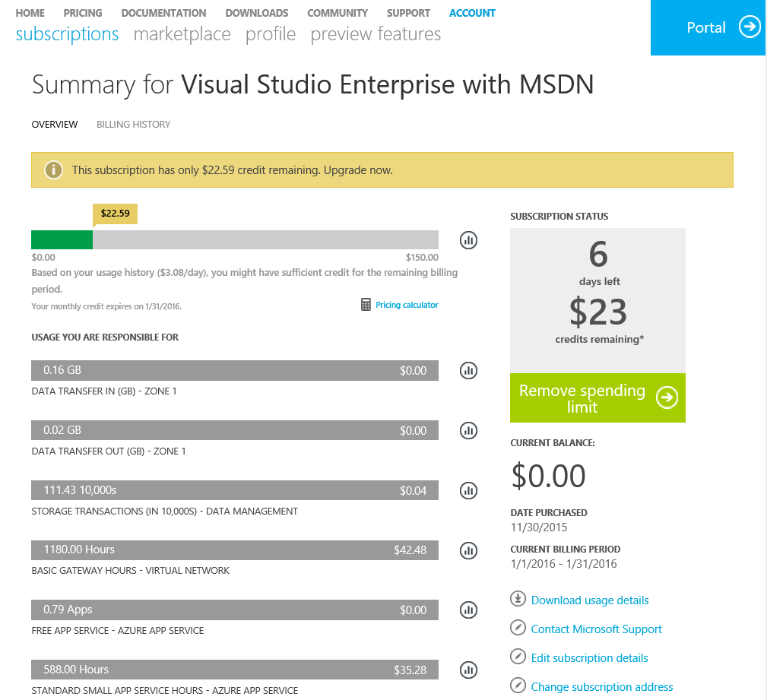767x700 pixels.
Task: Open chart for Standard Small App Service Hours
Action: (468, 670)
